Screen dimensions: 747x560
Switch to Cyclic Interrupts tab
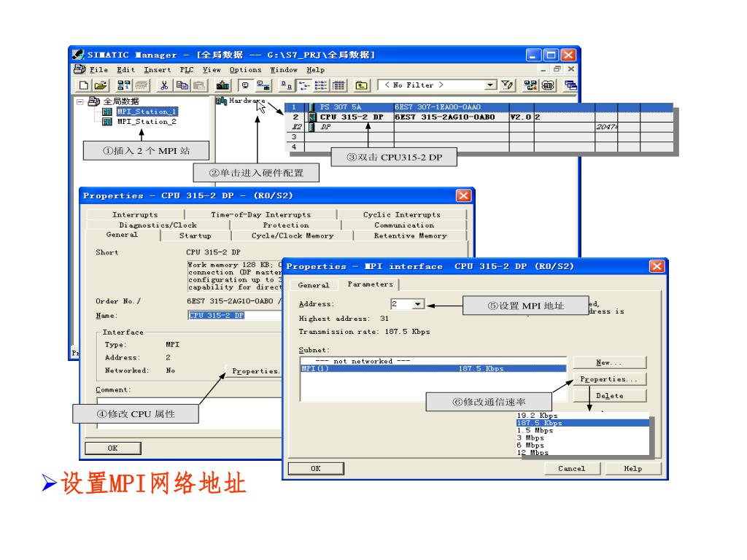[402, 215]
